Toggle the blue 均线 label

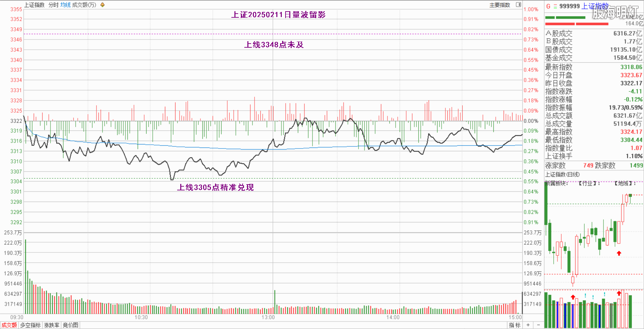point(65,5)
